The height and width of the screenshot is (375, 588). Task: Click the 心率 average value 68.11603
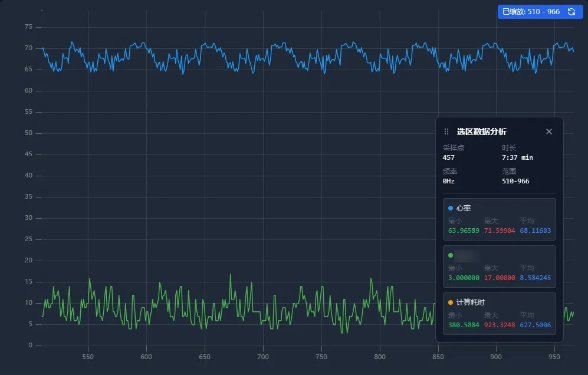[535, 231]
